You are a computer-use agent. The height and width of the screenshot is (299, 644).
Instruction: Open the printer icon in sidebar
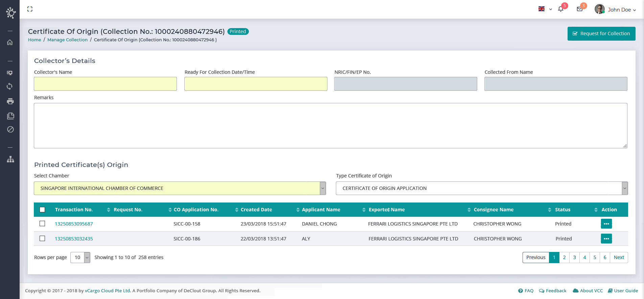[x=10, y=101]
